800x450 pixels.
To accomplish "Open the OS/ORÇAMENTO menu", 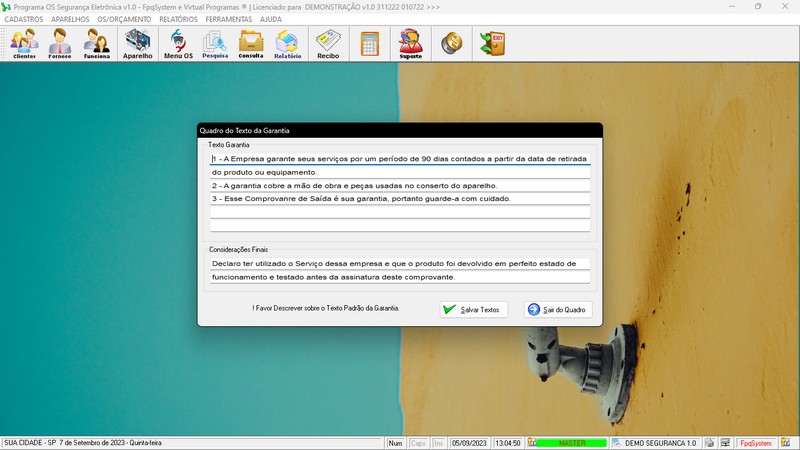I will (x=124, y=19).
